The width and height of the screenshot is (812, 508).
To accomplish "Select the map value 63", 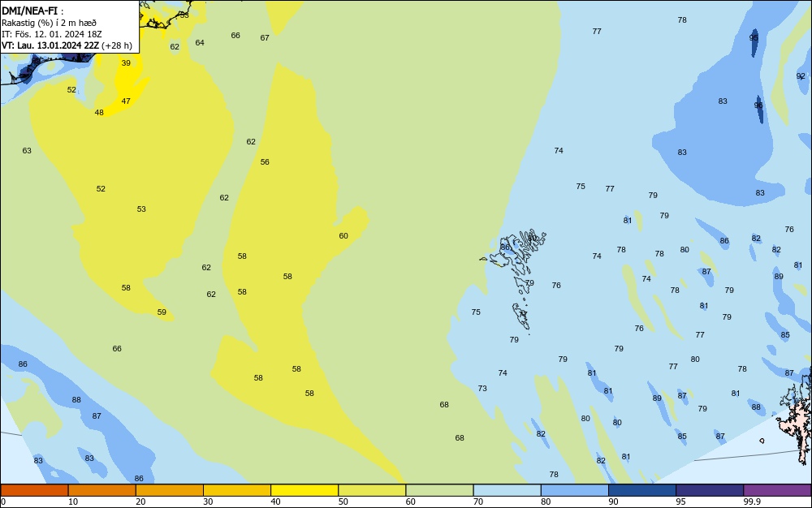I will coord(27,151).
